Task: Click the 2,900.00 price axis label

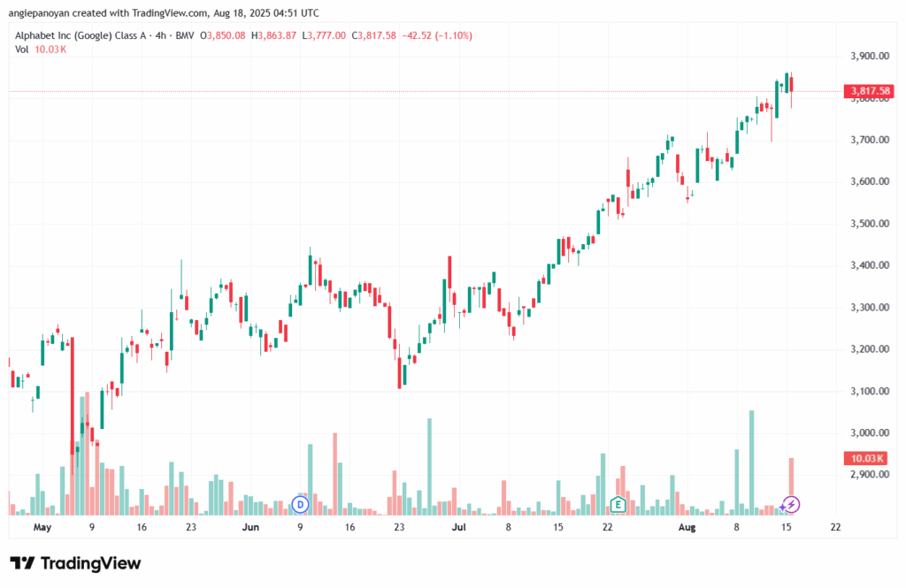Action: (x=870, y=474)
